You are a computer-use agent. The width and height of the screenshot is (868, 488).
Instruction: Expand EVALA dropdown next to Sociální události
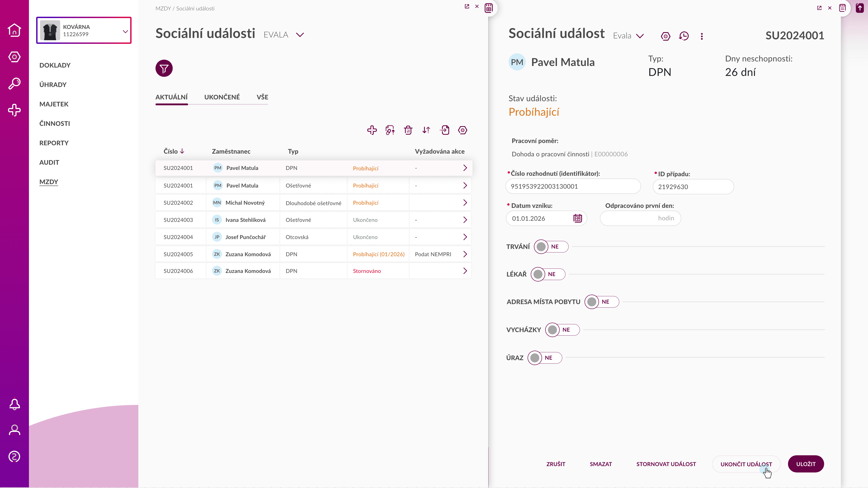(x=300, y=35)
